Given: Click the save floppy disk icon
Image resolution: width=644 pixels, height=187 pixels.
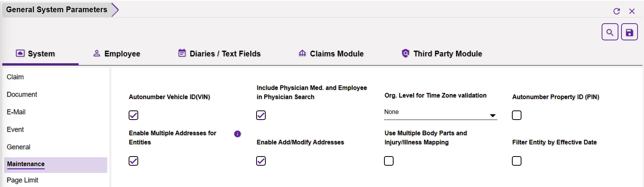Looking at the screenshot, I should pos(629,32).
